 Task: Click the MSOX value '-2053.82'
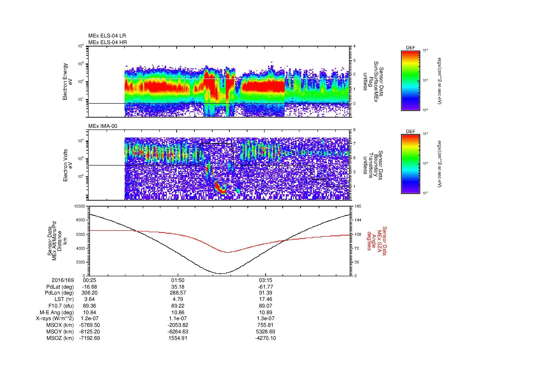coord(178,325)
